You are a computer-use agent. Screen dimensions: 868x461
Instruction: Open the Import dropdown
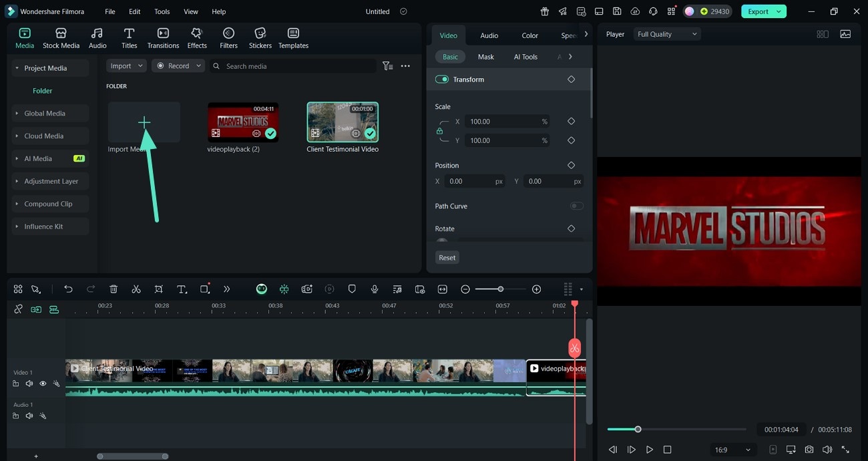click(x=126, y=66)
